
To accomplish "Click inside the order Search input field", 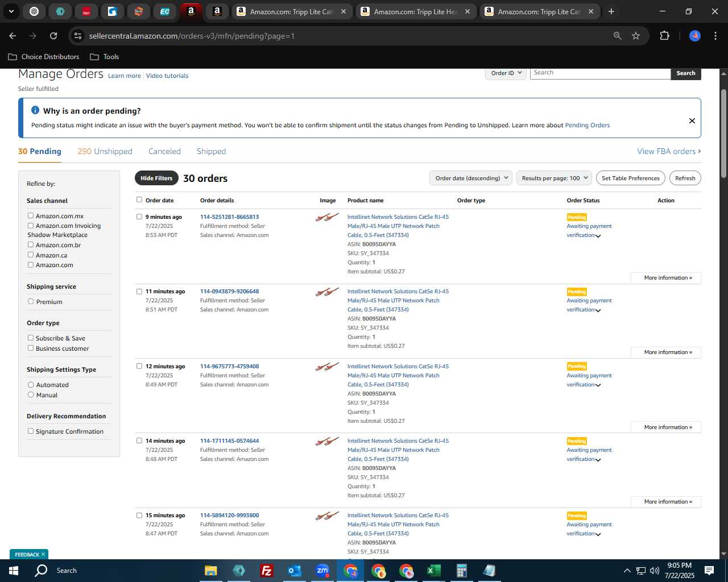I will click(600, 73).
